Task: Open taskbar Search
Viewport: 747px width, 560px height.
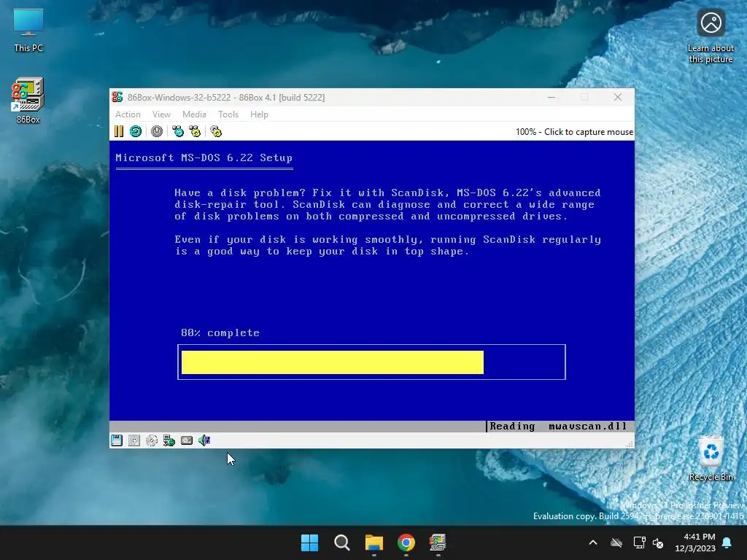Action: (x=342, y=542)
